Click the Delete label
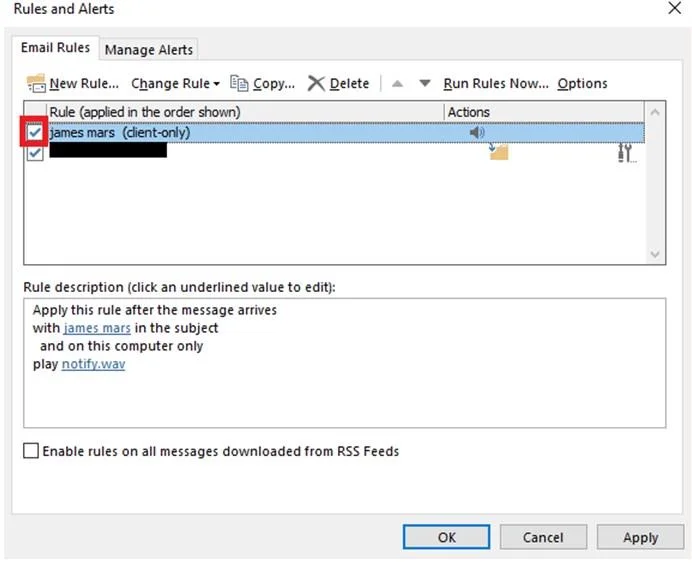This screenshot has height=563, width=692. coord(349,83)
